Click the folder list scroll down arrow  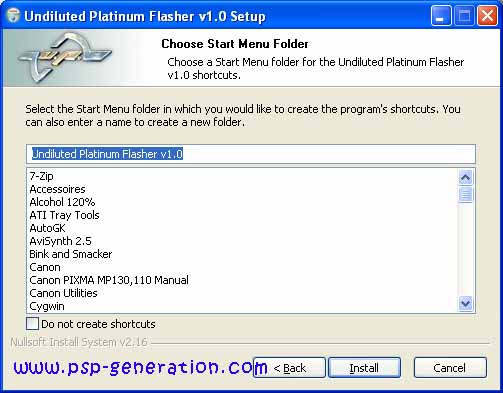pyautogui.click(x=465, y=303)
